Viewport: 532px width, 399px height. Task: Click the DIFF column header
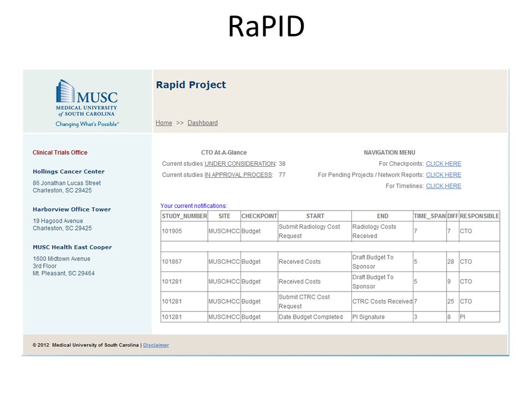click(453, 216)
